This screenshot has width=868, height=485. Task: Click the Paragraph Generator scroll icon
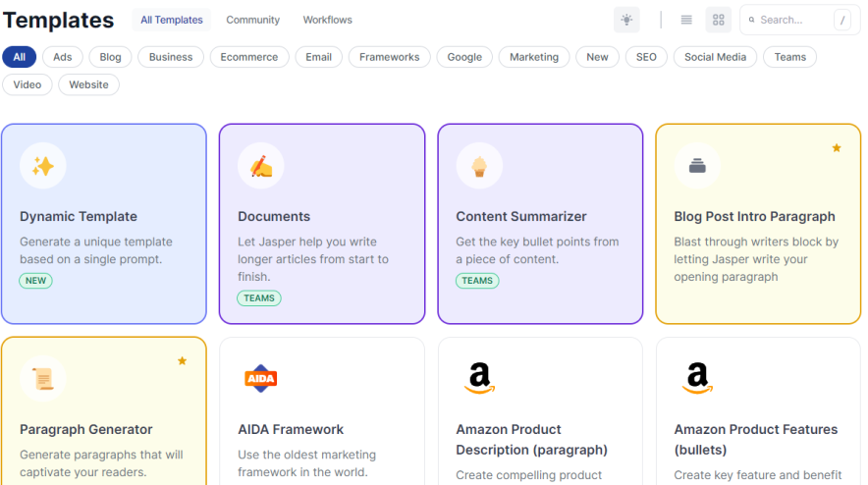[43, 378]
